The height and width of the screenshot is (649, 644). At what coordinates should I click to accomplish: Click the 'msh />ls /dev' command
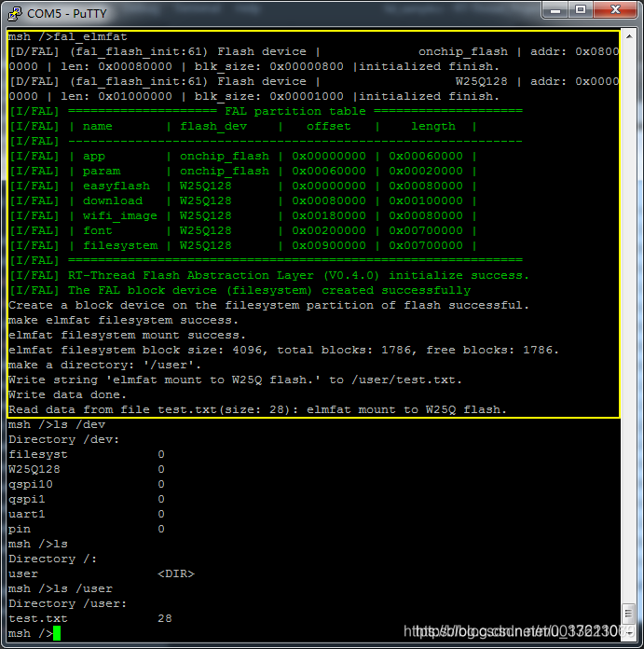pyautogui.click(x=57, y=424)
